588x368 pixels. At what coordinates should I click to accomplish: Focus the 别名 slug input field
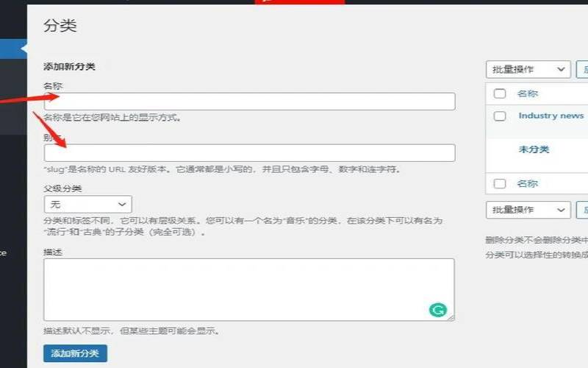(249, 153)
